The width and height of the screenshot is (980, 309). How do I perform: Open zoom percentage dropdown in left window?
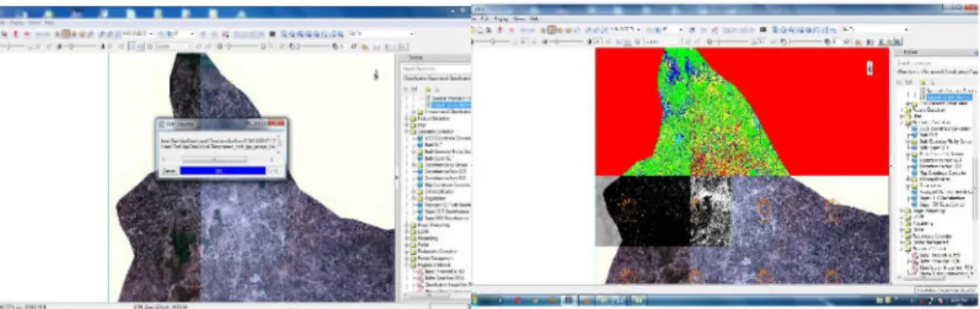(151, 34)
